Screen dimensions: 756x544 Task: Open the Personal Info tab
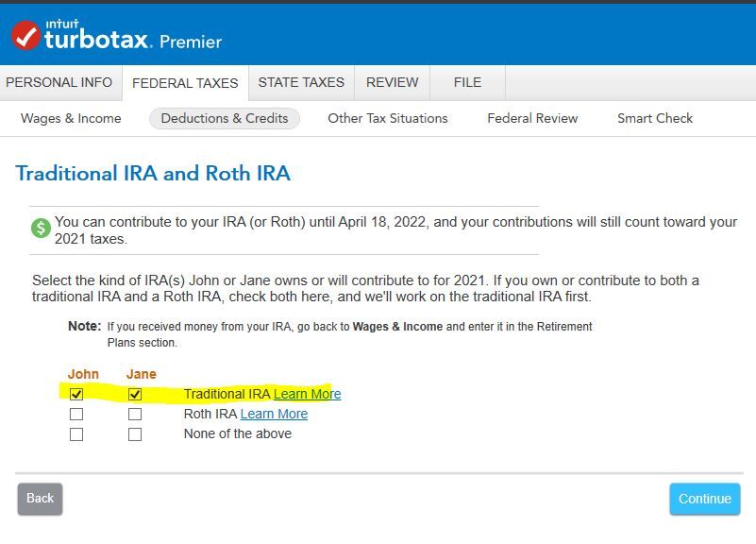(x=59, y=82)
